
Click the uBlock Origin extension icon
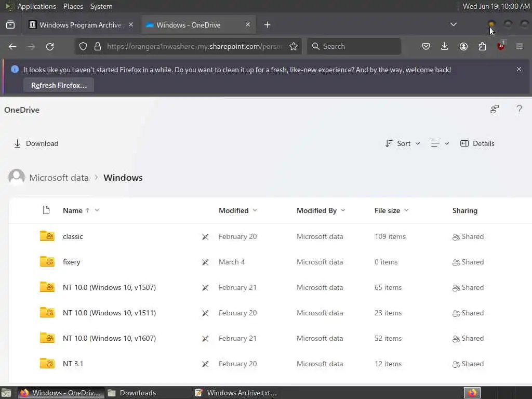pos(501,46)
